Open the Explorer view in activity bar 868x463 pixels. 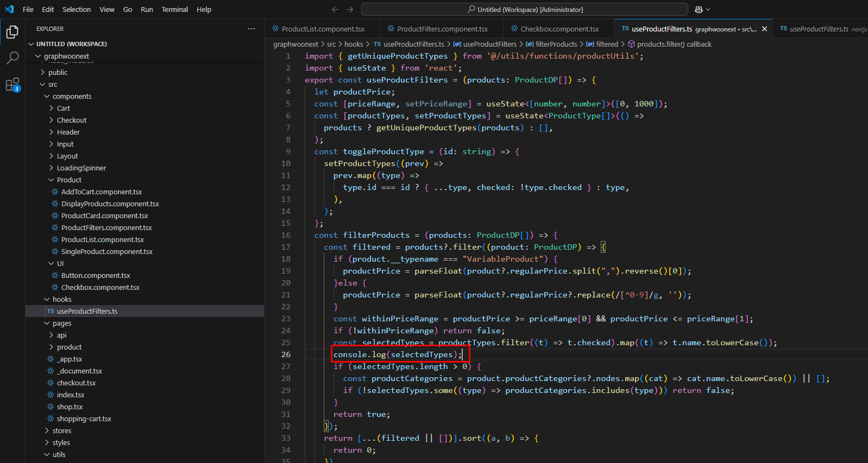tap(12, 32)
